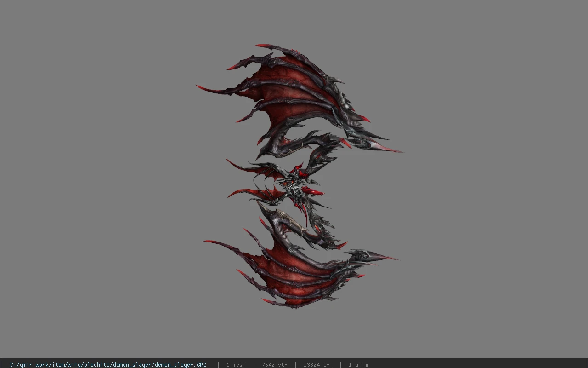Click the "7642 vtx" vertex count
This screenshot has width=588, height=368.
point(275,365)
